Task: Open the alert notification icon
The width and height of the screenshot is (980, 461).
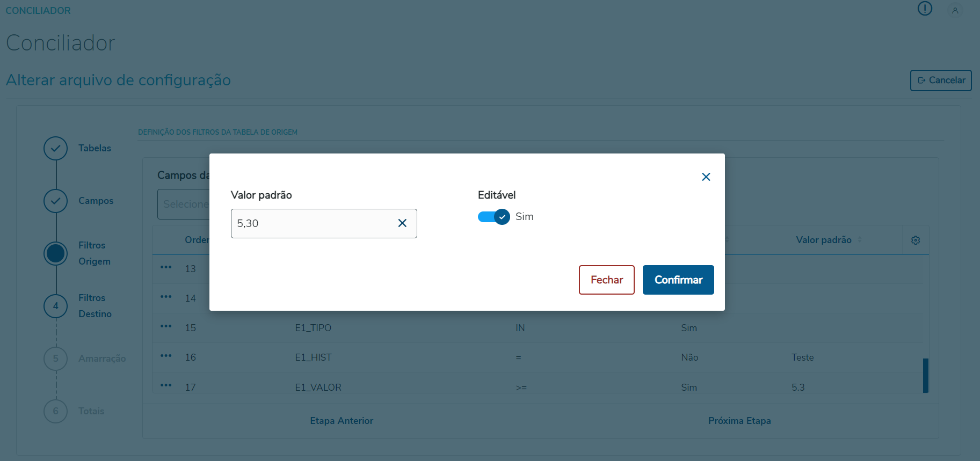Action: 925,9
